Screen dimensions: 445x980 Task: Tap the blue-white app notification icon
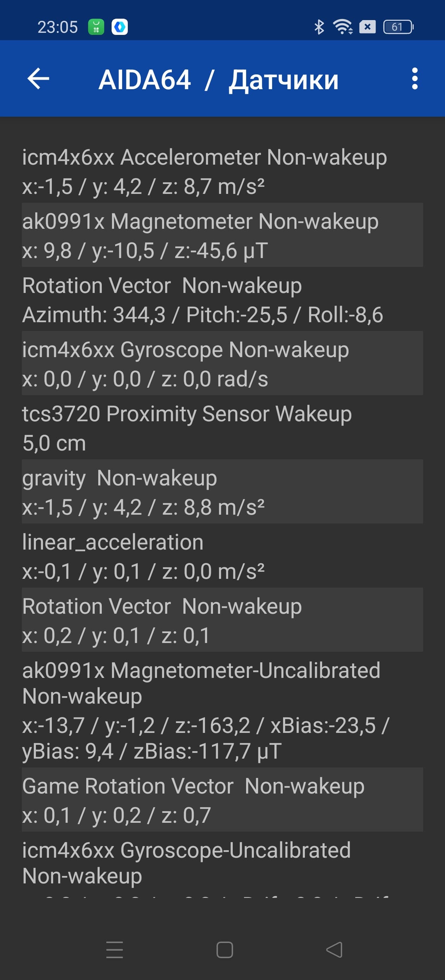pos(120,27)
